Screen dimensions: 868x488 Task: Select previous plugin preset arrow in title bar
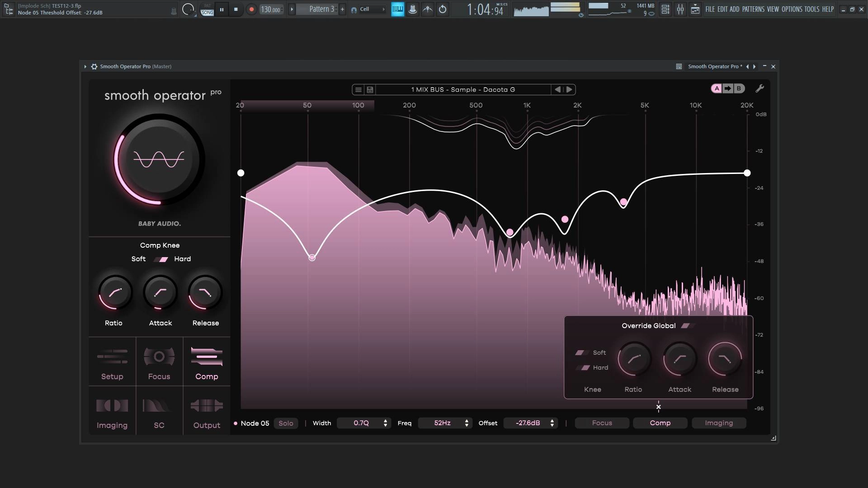click(747, 66)
